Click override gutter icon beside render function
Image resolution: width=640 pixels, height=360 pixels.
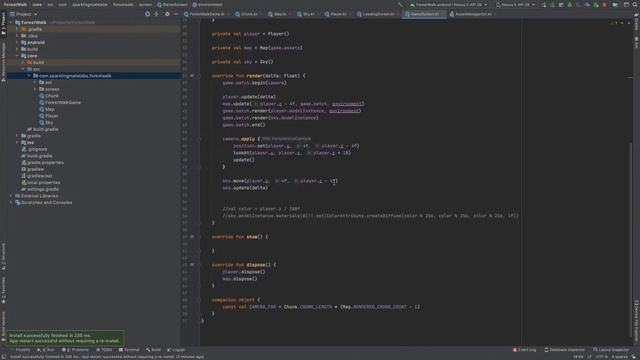(x=192, y=76)
